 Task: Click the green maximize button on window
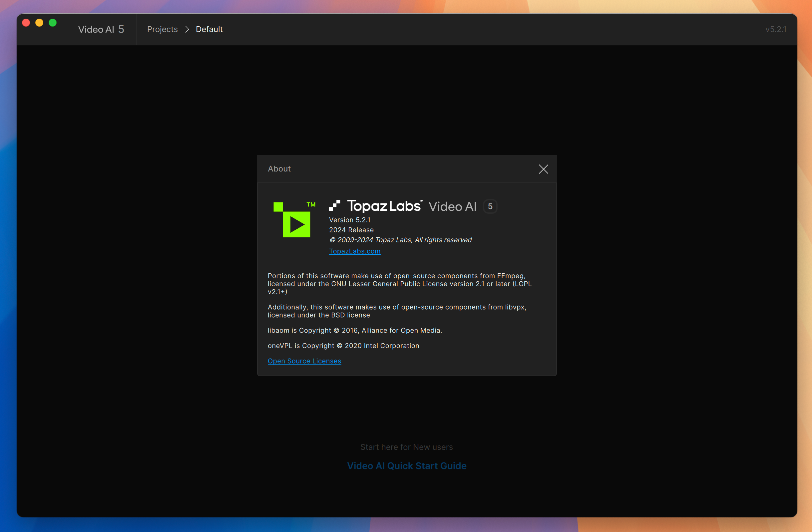[52, 23]
